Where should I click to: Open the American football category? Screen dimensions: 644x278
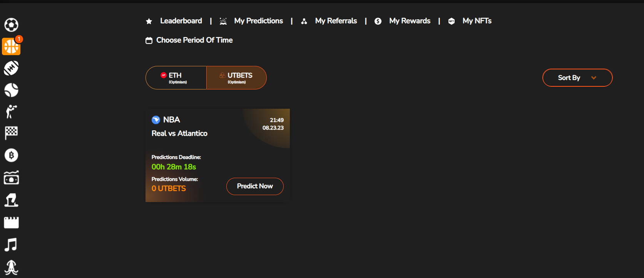(11, 68)
